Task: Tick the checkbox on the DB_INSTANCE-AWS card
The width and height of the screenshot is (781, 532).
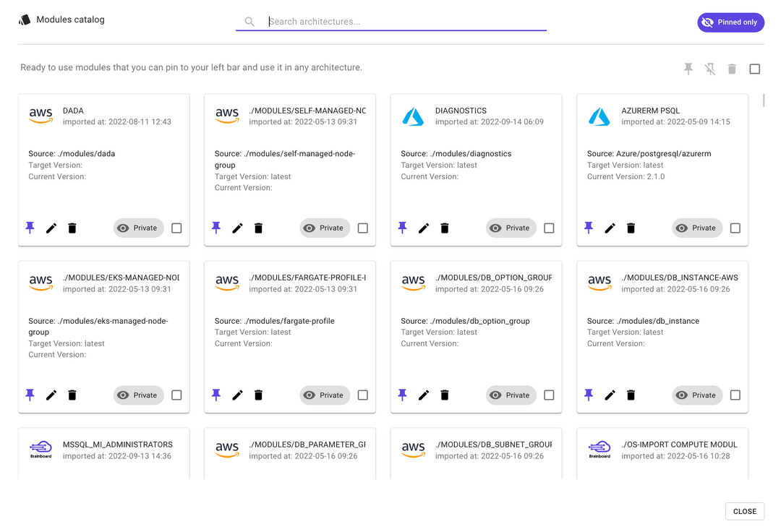Action: (735, 395)
